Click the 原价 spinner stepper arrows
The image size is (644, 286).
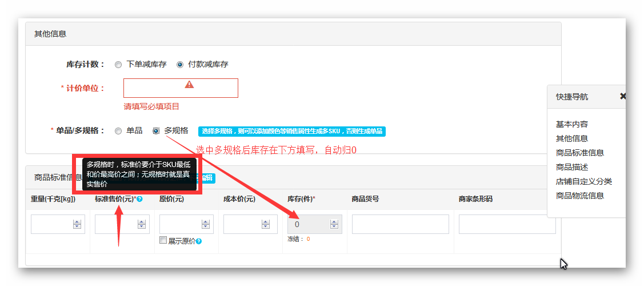click(206, 224)
